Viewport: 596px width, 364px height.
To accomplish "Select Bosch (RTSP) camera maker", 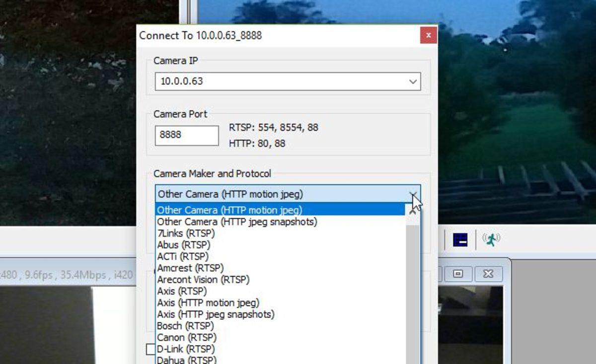I will pyautogui.click(x=185, y=326).
